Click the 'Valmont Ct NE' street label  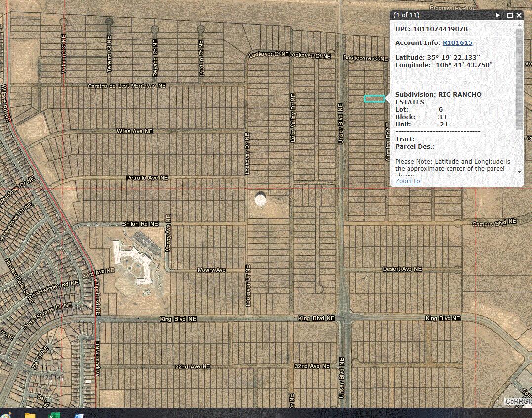tap(64, 53)
